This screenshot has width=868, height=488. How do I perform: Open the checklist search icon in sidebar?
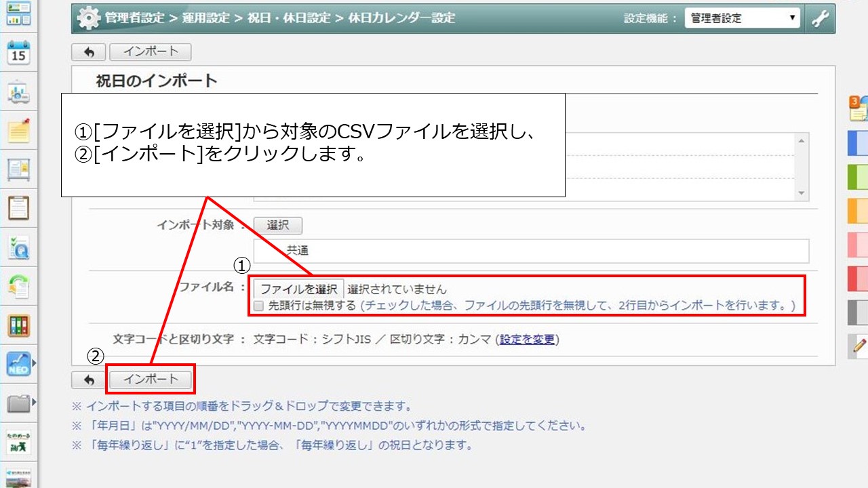18,247
